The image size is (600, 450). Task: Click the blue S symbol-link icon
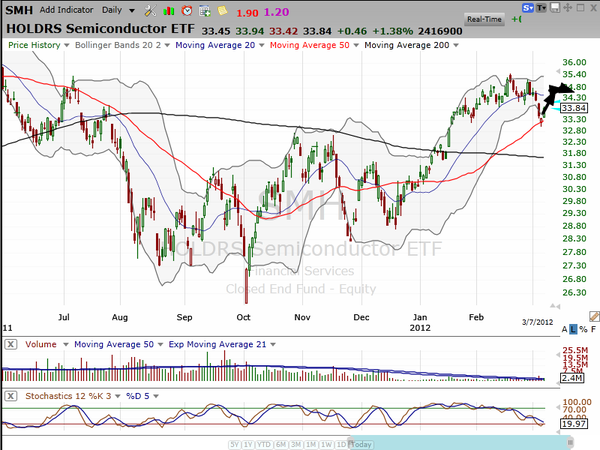pyautogui.click(x=528, y=8)
